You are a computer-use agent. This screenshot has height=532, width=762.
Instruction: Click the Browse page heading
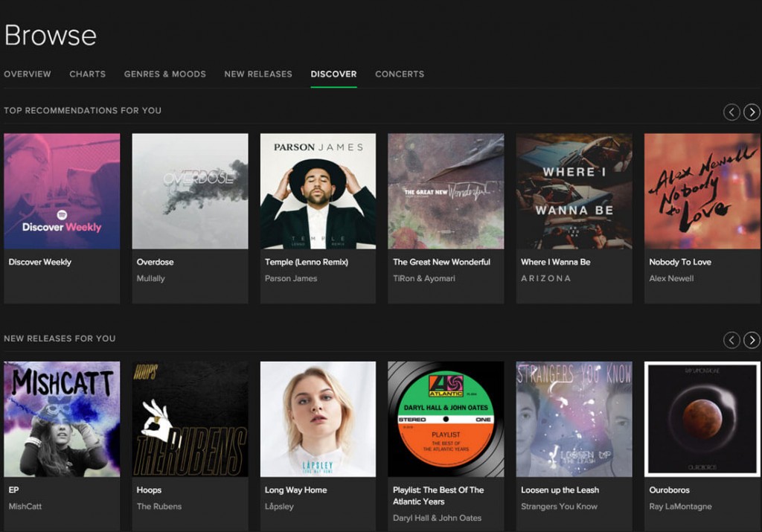pyautogui.click(x=51, y=36)
